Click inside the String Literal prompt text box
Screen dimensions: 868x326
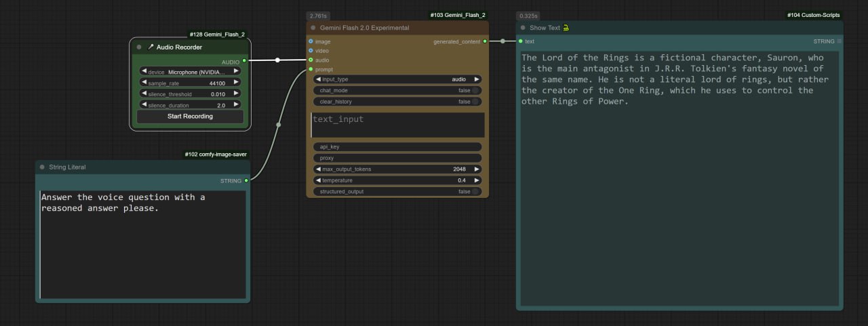point(142,244)
